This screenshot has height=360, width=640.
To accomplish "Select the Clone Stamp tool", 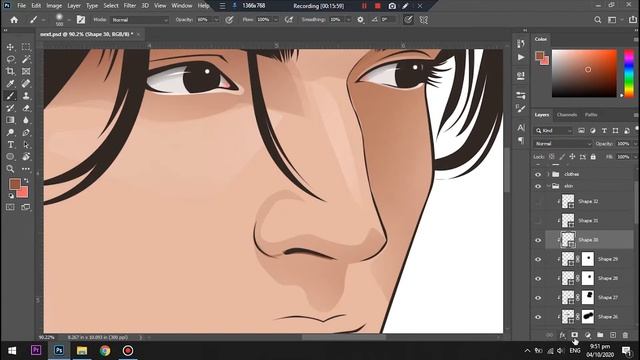I will point(26,96).
